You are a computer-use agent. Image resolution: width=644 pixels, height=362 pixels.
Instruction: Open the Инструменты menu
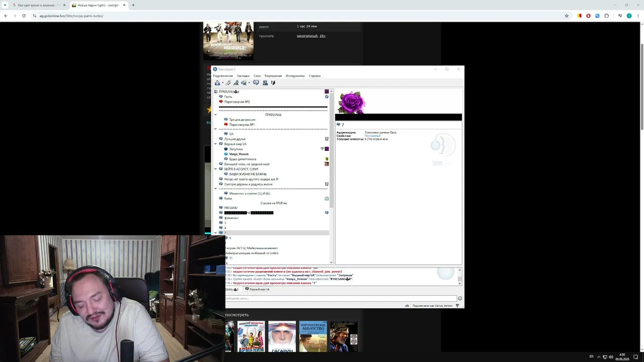[x=295, y=76]
